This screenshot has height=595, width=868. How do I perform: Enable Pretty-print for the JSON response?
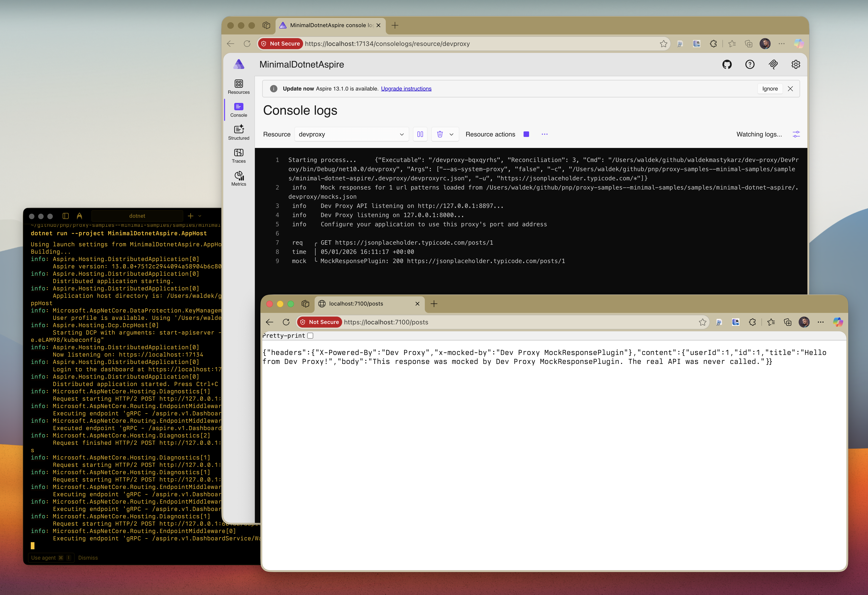[310, 336]
